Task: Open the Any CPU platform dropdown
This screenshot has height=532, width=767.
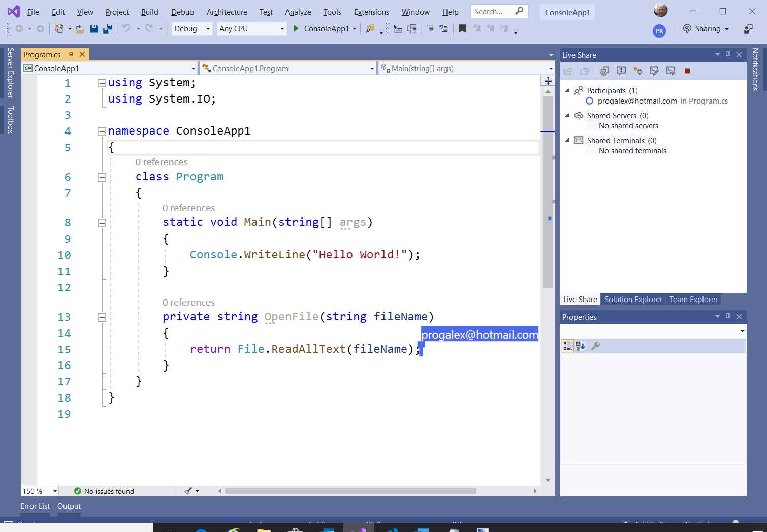Action: (x=281, y=29)
